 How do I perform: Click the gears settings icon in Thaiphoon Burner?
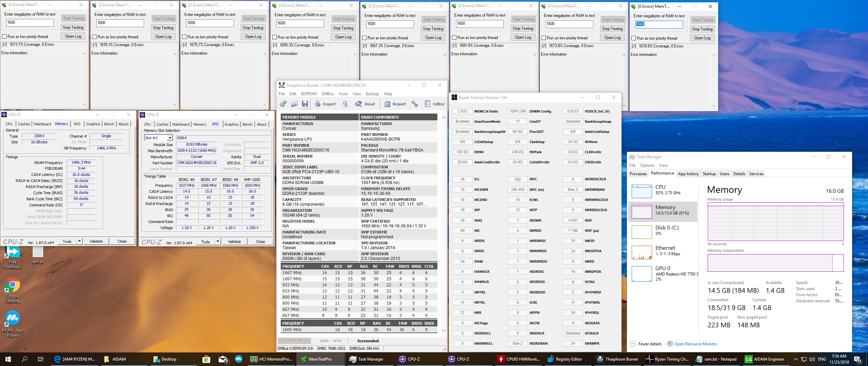click(283, 104)
